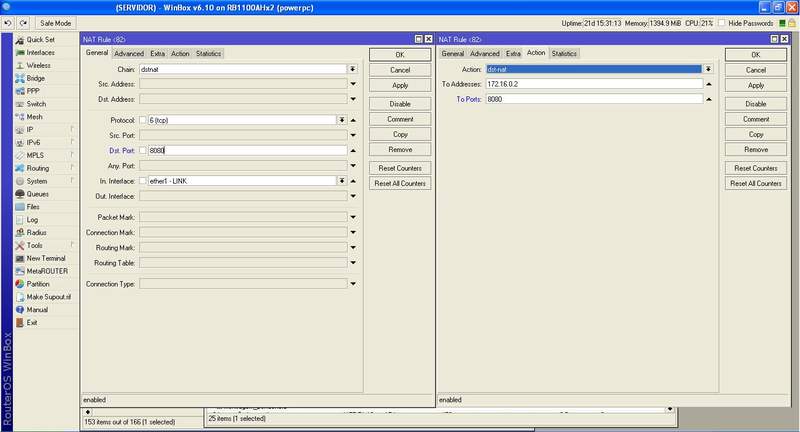The width and height of the screenshot is (800, 432).
Task: Collapse the To Addresses field
Action: (x=709, y=84)
